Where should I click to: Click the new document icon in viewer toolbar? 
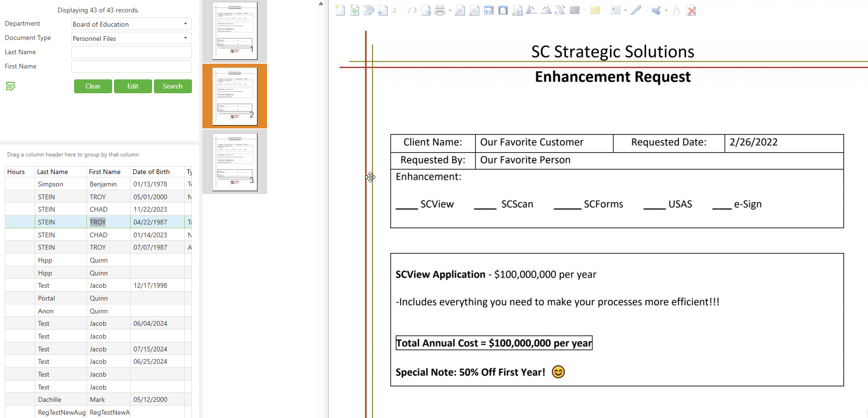coord(340,10)
